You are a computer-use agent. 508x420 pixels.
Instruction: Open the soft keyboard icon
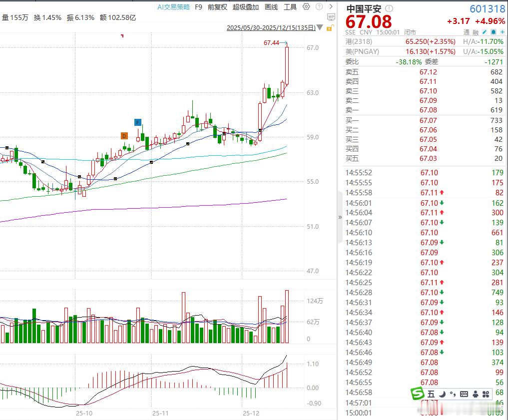pyautogui.click(x=464, y=394)
